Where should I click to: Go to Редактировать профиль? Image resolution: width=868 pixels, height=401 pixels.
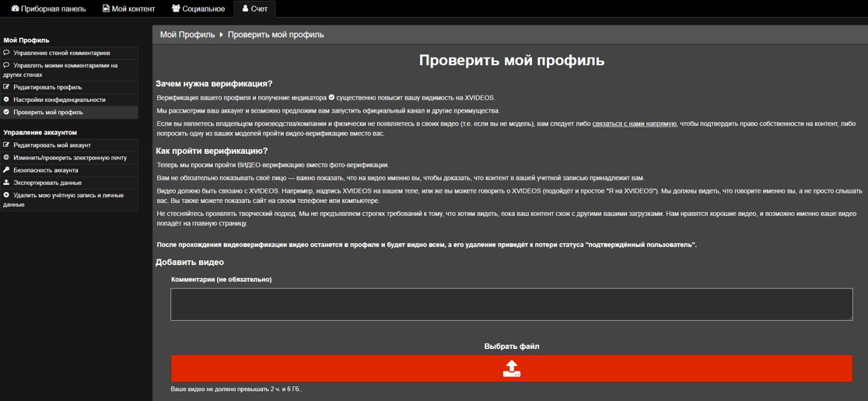click(68, 87)
